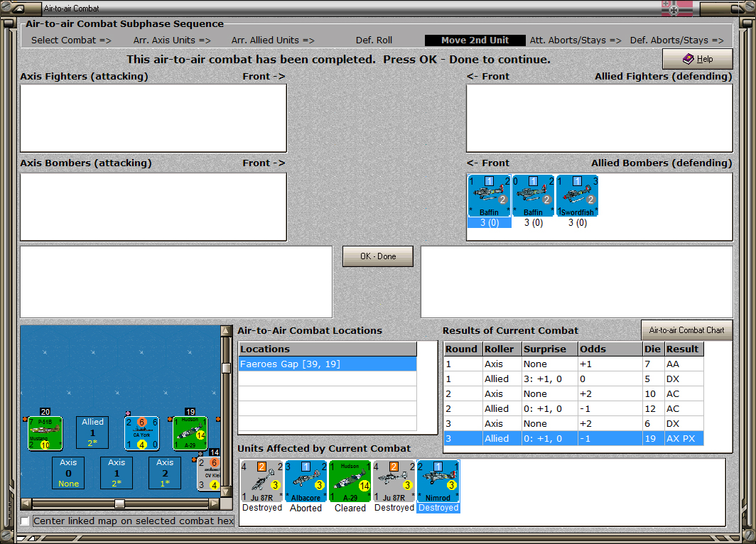Select the round 3 Axis die 6 row
Image resolution: width=756 pixels, height=544 pixels.
point(573,423)
